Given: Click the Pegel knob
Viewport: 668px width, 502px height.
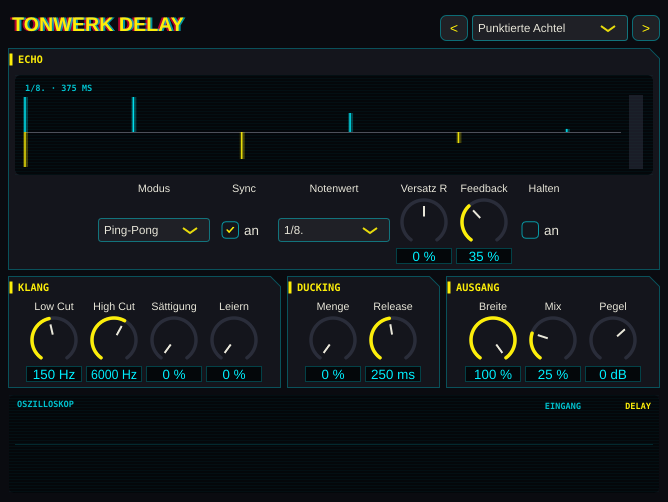Looking at the screenshot, I should (x=613, y=340).
